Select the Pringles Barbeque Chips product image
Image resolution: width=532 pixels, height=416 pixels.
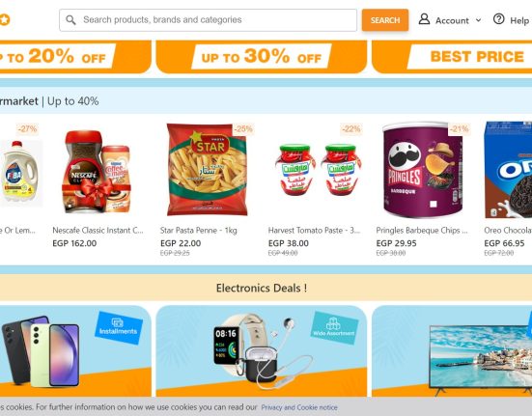[x=422, y=170]
